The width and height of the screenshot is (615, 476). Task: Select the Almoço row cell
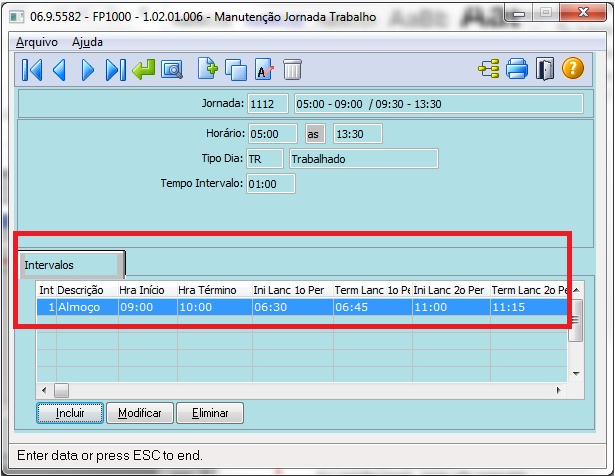point(87,307)
